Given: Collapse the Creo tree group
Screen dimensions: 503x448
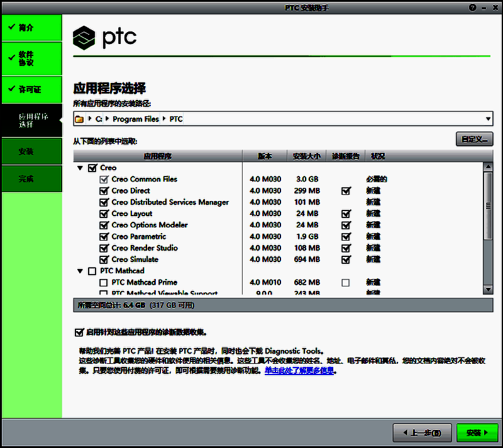Looking at the screenshot, I should pos(80,168).
